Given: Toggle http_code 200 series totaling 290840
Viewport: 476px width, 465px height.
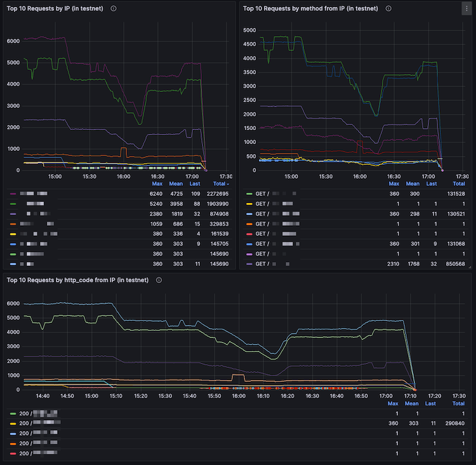Looking at the screenshot, I should (x=39, y=421).
